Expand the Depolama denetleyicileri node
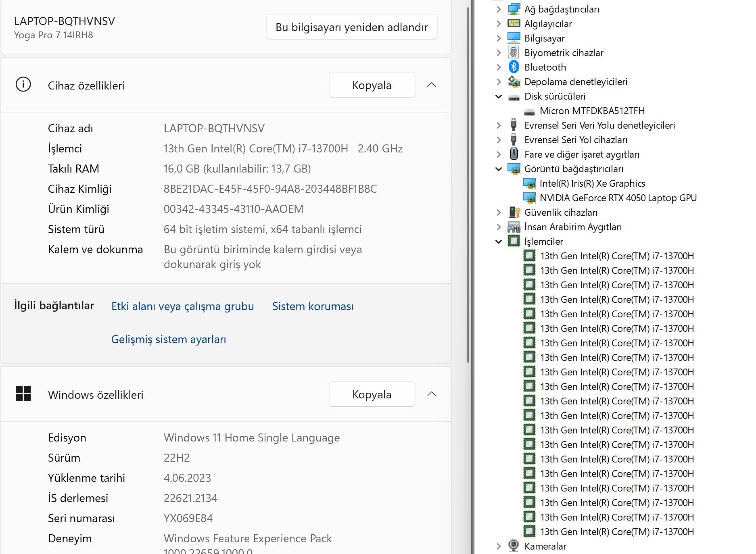Image resolution: width=756 pixels, height=554 pixels. point(499,81)
